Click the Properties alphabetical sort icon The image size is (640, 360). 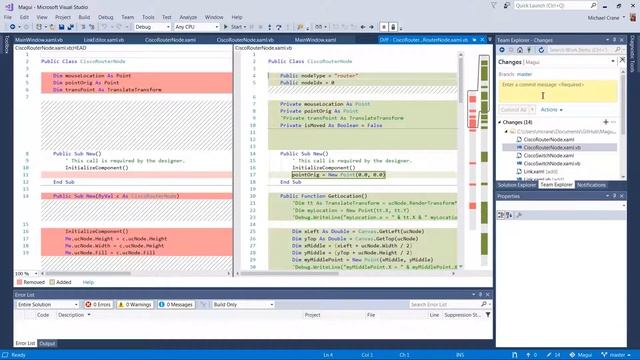click(x=509, y=215)
